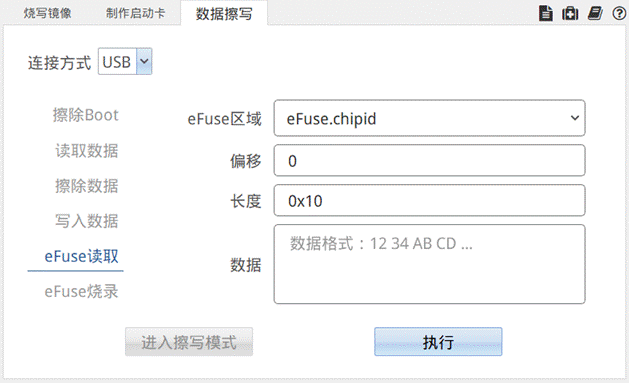Switch to the 烧写镜像 tab

click(47, 13)
